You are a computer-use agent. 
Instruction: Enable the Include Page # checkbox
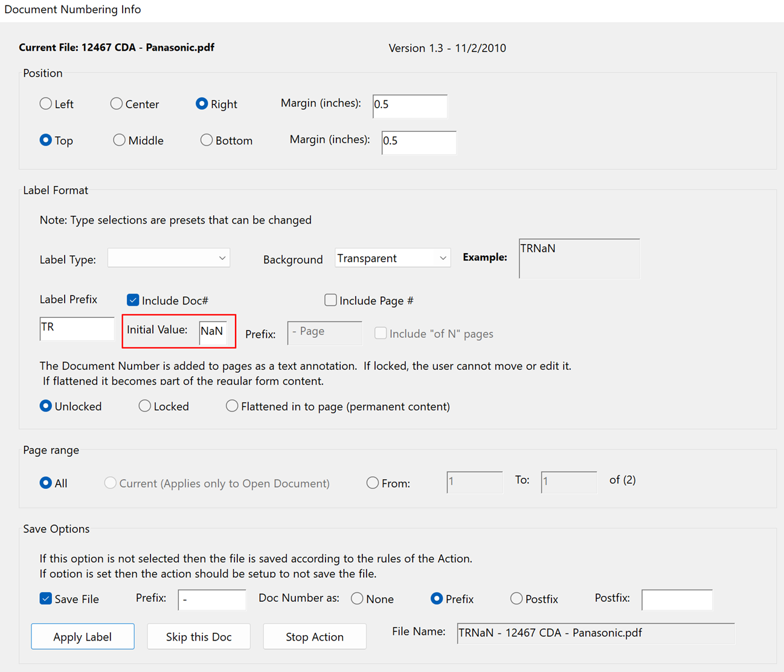[330, 300]
